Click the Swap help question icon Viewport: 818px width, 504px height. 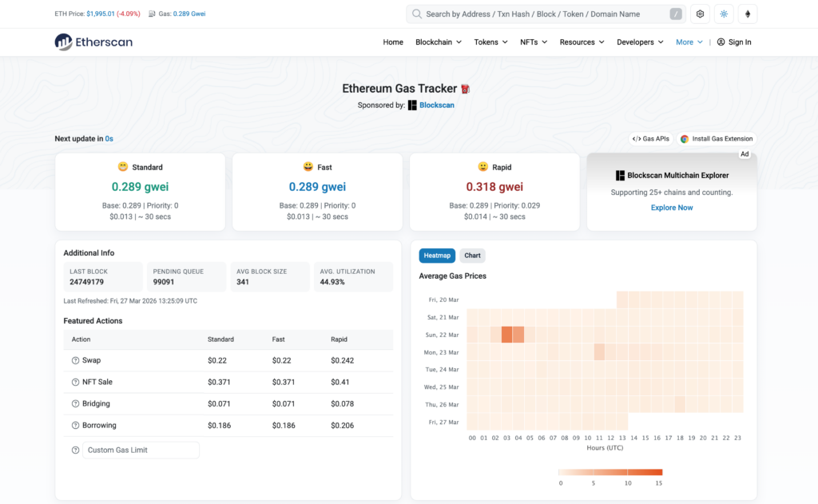pyautogui.click(x=75, y=361)
